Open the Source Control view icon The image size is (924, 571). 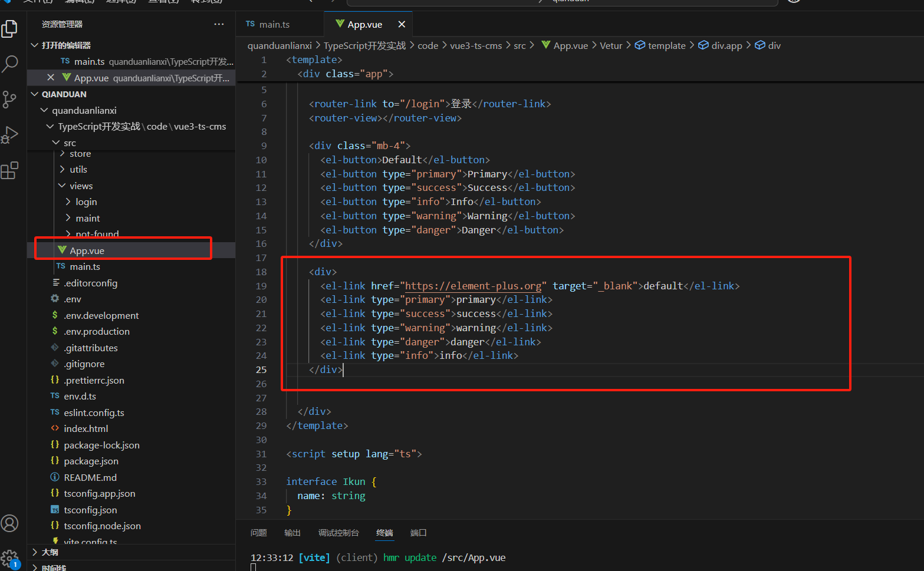point(10,99)
